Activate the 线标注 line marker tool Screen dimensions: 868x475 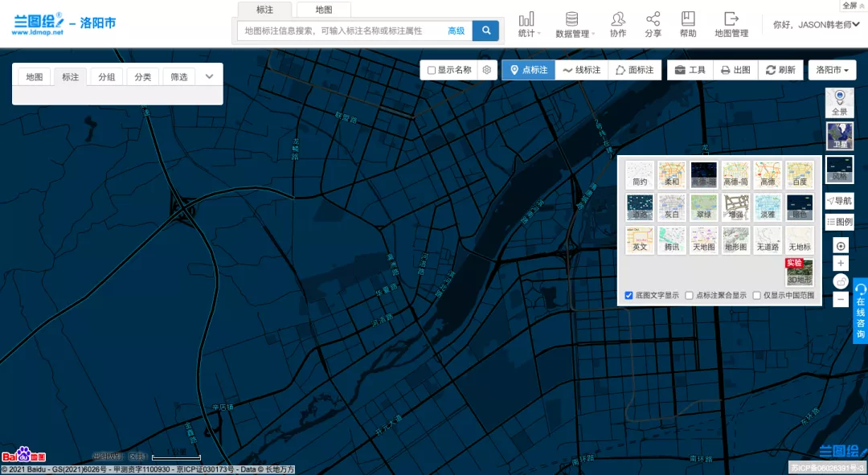tap(581, 70)
